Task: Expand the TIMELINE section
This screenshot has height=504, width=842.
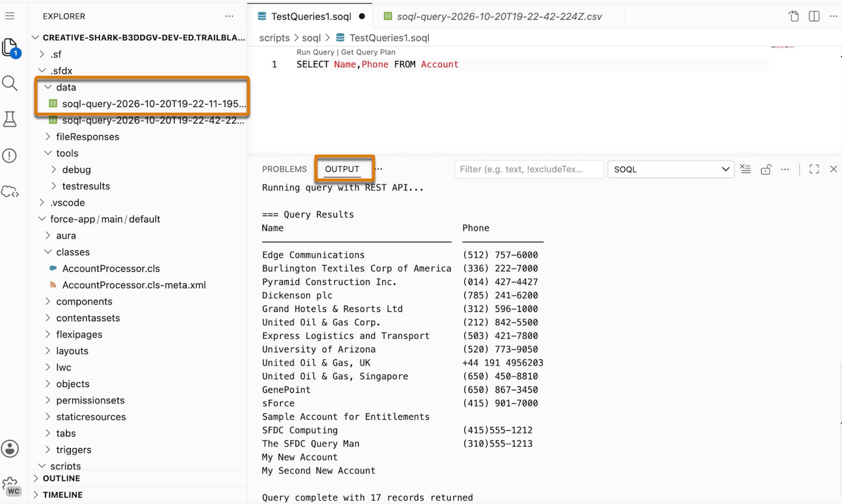Action: point(138,495)
